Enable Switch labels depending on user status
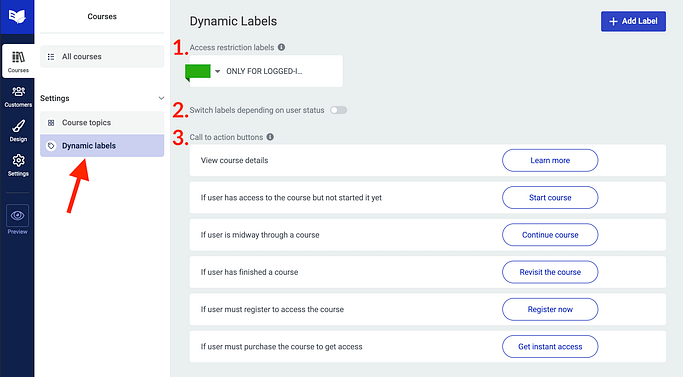This screenshot has width=683, height=377. tap(338, 110)
